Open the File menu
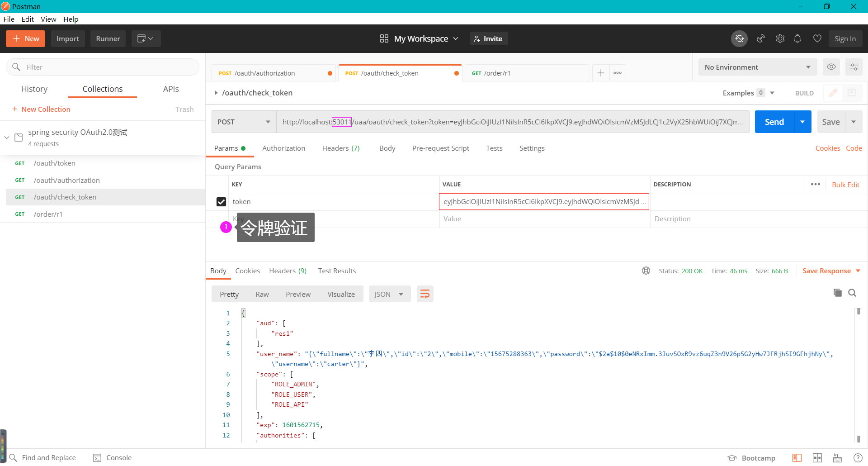868x466 pixels. tap(9, 19)
